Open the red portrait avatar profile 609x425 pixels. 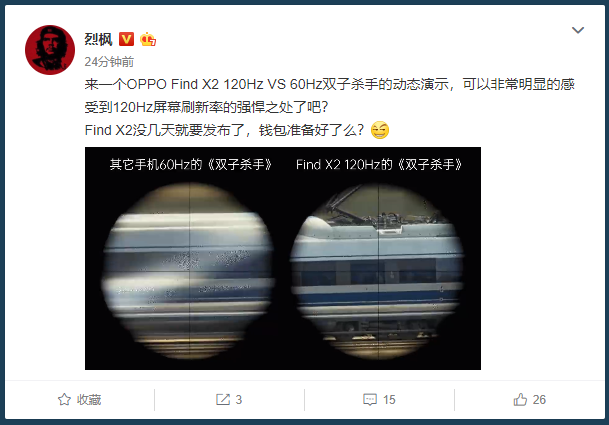[50, 50]
